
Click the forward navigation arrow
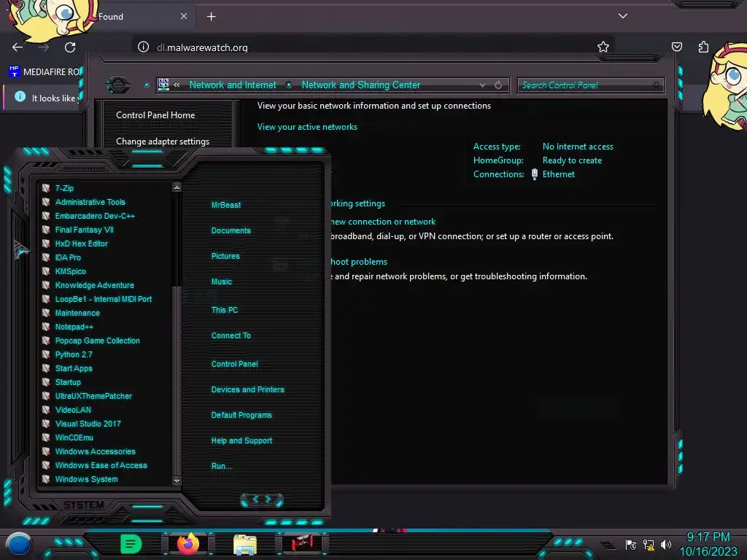coord(44,47)
